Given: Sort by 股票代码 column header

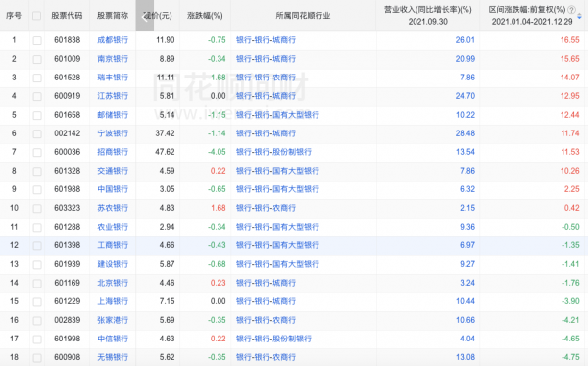Looking at the screenshot, I should coord(67,16).
